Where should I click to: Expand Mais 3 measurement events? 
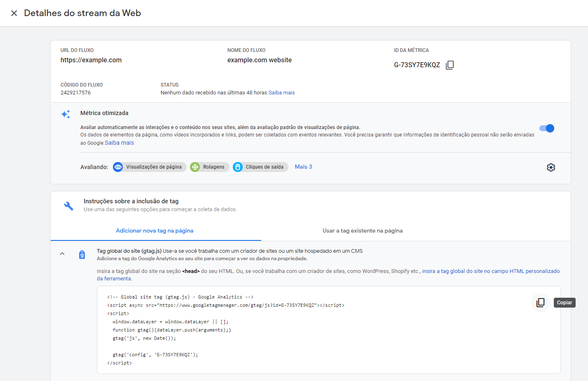click(303, 167)
